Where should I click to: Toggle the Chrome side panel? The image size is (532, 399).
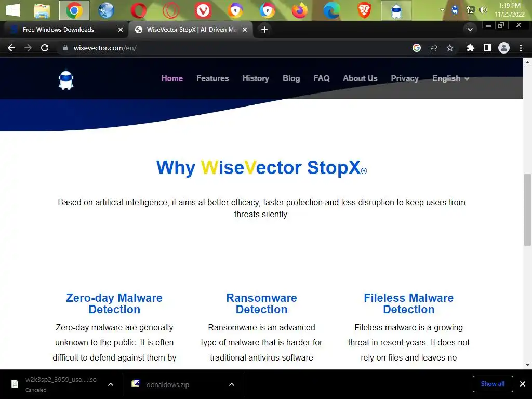point(487,48)
